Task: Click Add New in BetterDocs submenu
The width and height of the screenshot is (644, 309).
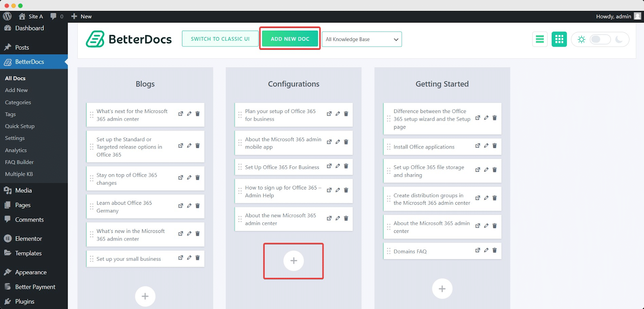Action: click(17, 90)
